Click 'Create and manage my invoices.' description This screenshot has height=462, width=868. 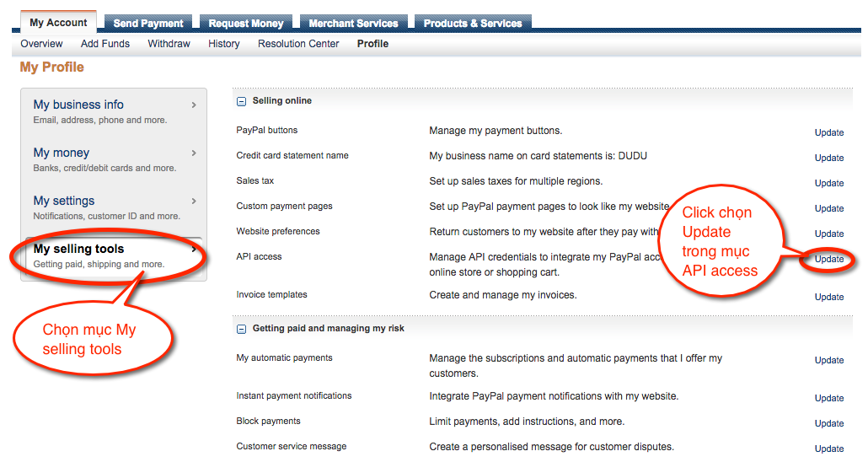point(502,295)
